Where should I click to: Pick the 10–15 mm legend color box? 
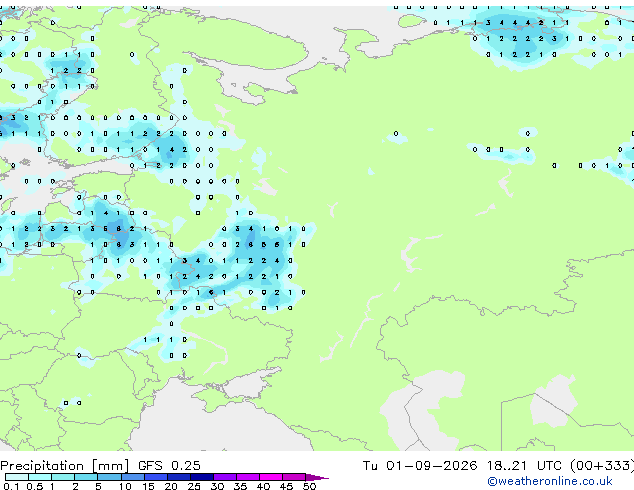(132, 477)
